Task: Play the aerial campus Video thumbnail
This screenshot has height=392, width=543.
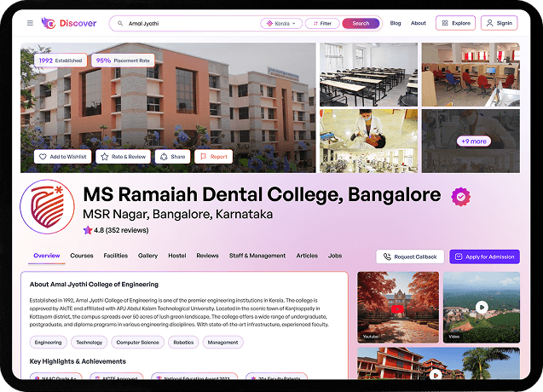Action: coord(482,308)
